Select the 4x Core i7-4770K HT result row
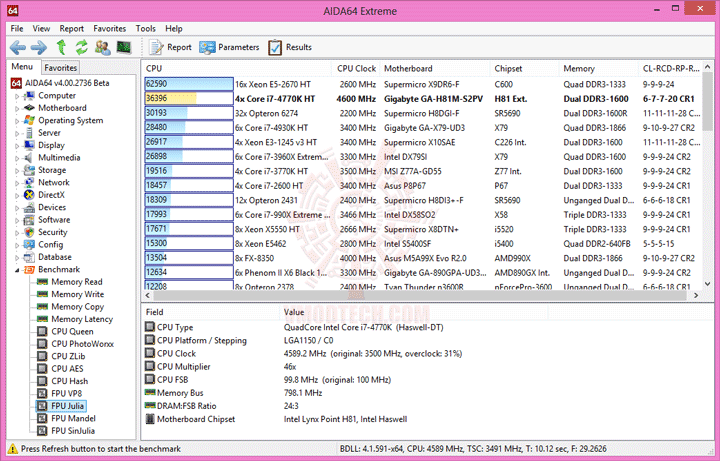Screen dimensions: 720x461 point(422,98)
